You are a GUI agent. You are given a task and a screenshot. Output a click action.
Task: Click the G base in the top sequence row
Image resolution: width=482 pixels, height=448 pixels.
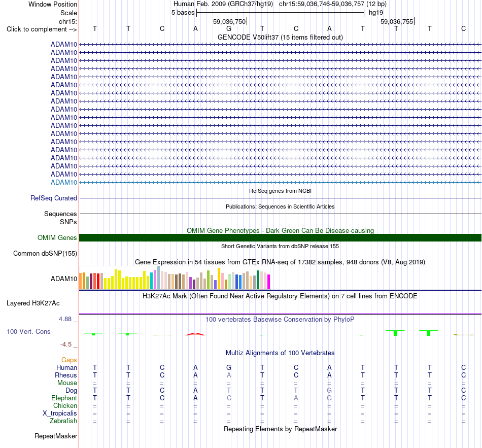coord(229,28)
